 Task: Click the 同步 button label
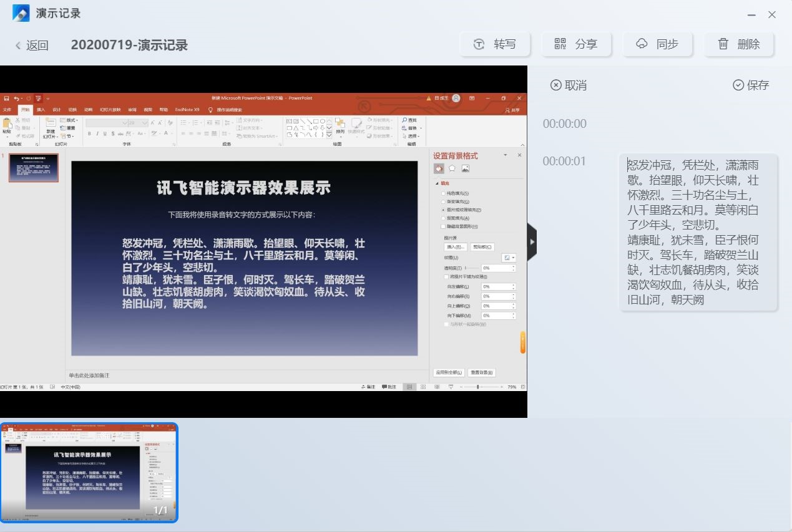[667, 44]
